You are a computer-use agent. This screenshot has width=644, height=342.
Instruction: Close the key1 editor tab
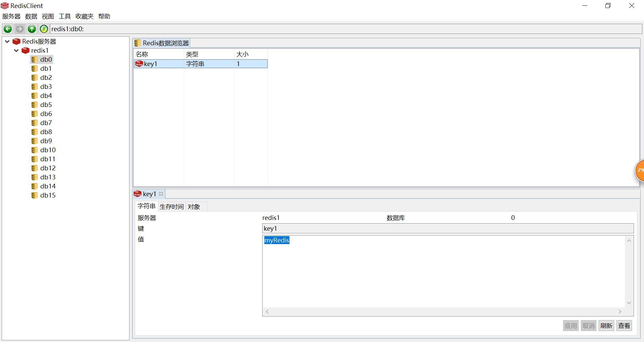click(161, 194)
